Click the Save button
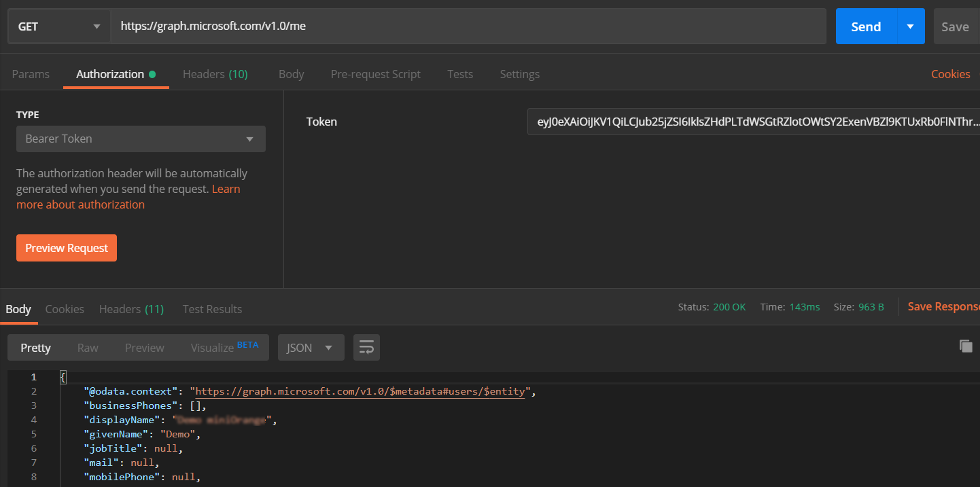The image size is (980, 487). [x=955, y=26]
